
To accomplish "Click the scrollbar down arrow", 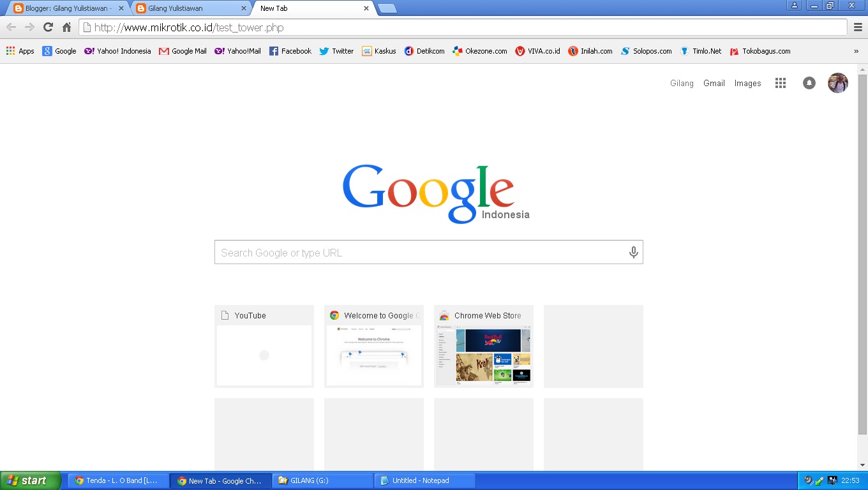I will click(863, 465).
